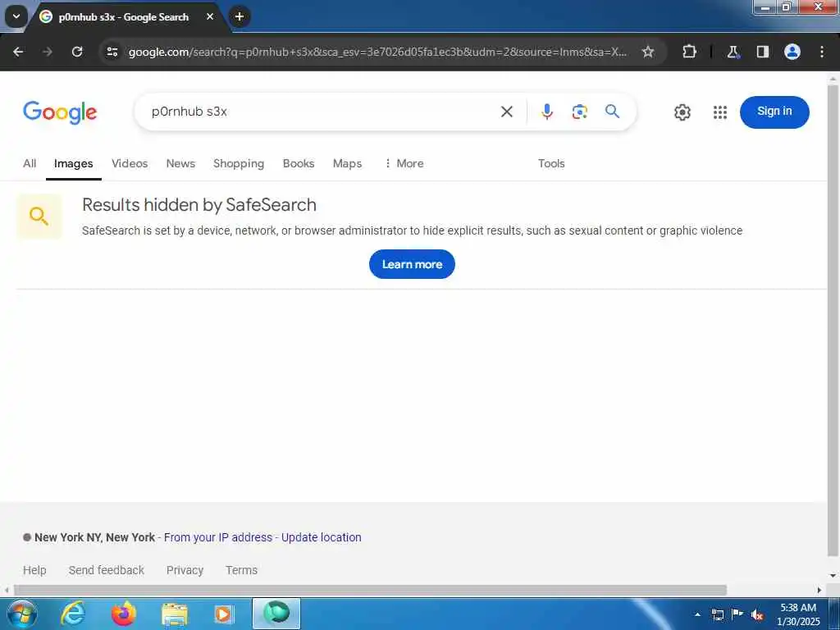Screen dimensions: 840x630
Task: Switch to the Videos tab
Action: click(130, 163)
